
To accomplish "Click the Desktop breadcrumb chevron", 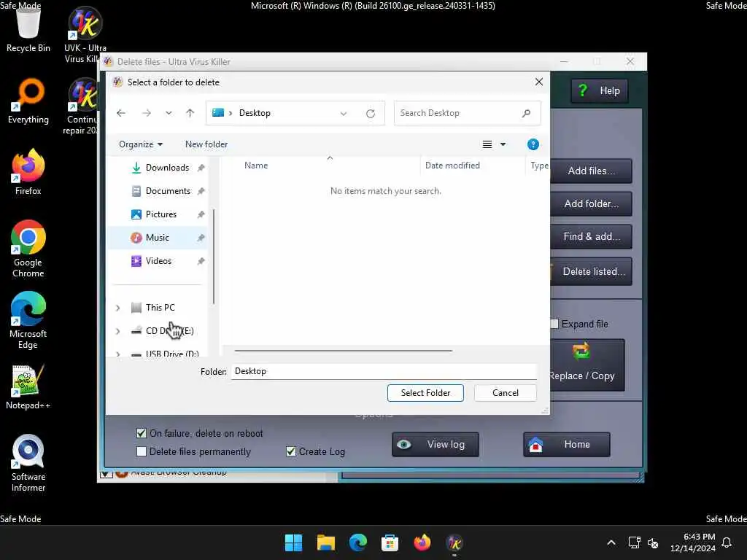I will click(x=231, y=113).
